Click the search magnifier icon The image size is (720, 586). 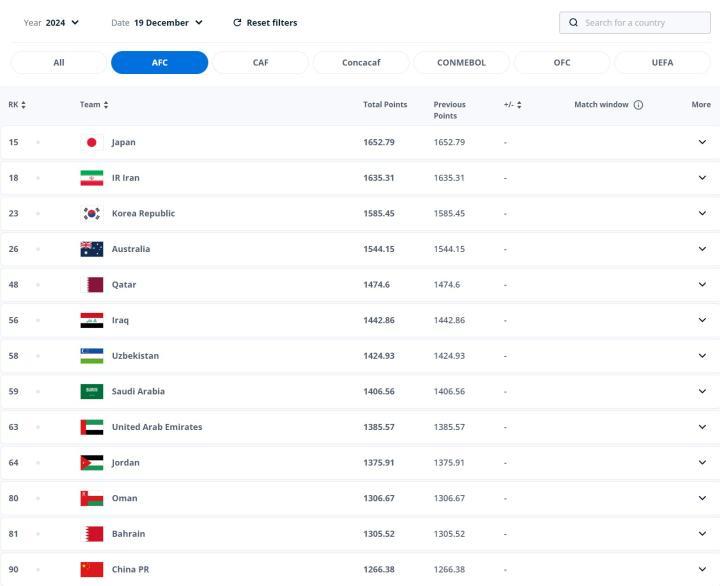(573, 22)
